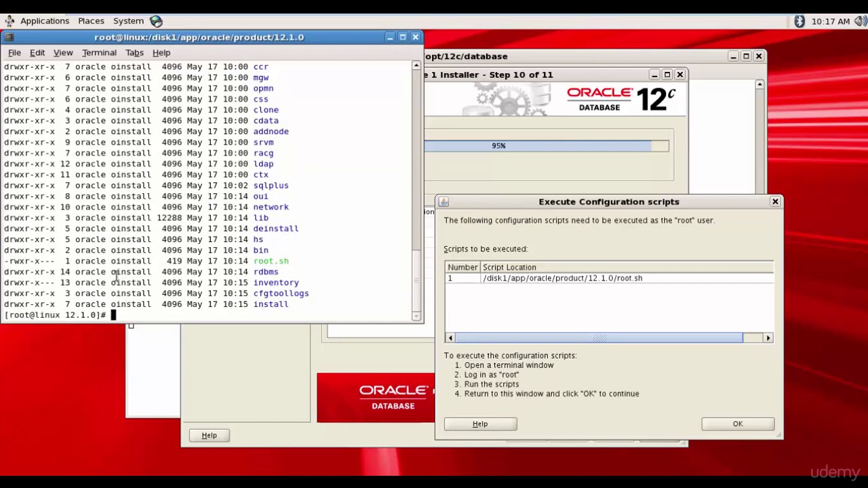Click the rdbms directory name in terminal
This screenshot has width=868, height=488.
pyautogui.click(x=266, y=272)
